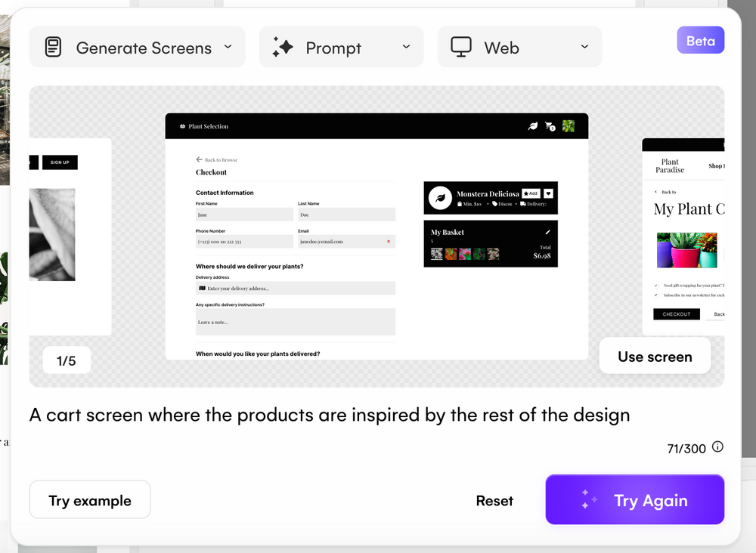Check the gift wrapping checkbox
The height and width of the screenshot is (553, 756).
point(655,287)
